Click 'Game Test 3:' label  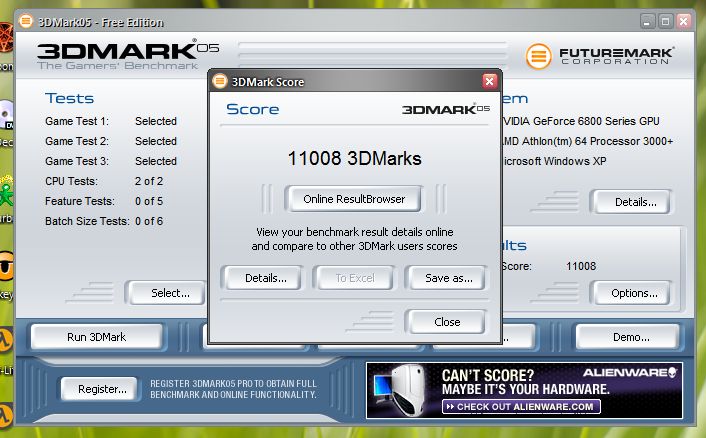coord(77,161)
